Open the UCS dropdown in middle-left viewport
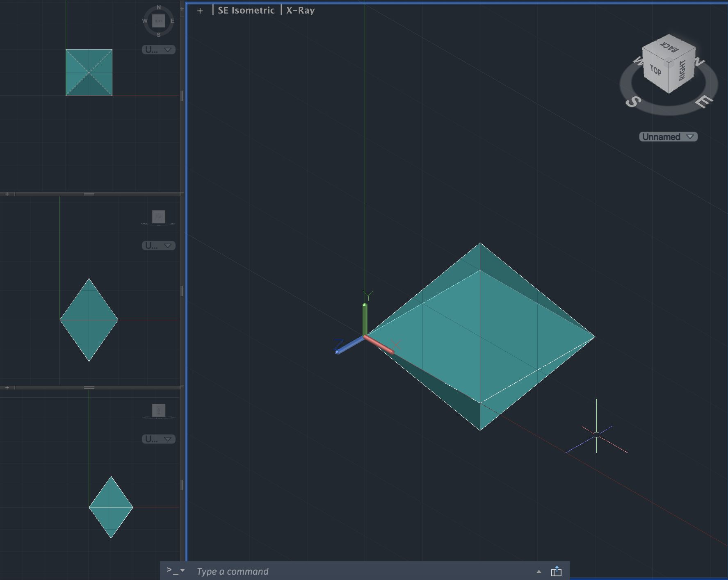728x580 pixels. click(x=158, y=246)
